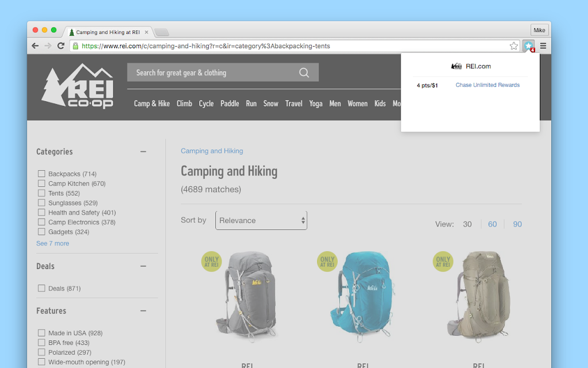The image size is (588, 368).
Task: Check the Sunglasses (529) checkbox
Action: pos(41,203)
